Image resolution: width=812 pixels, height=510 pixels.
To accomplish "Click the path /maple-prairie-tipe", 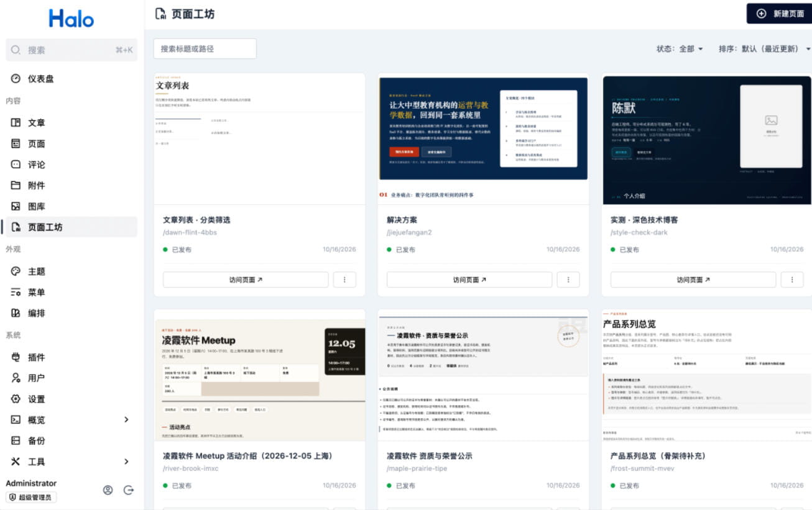I will [x=417, y=468].
